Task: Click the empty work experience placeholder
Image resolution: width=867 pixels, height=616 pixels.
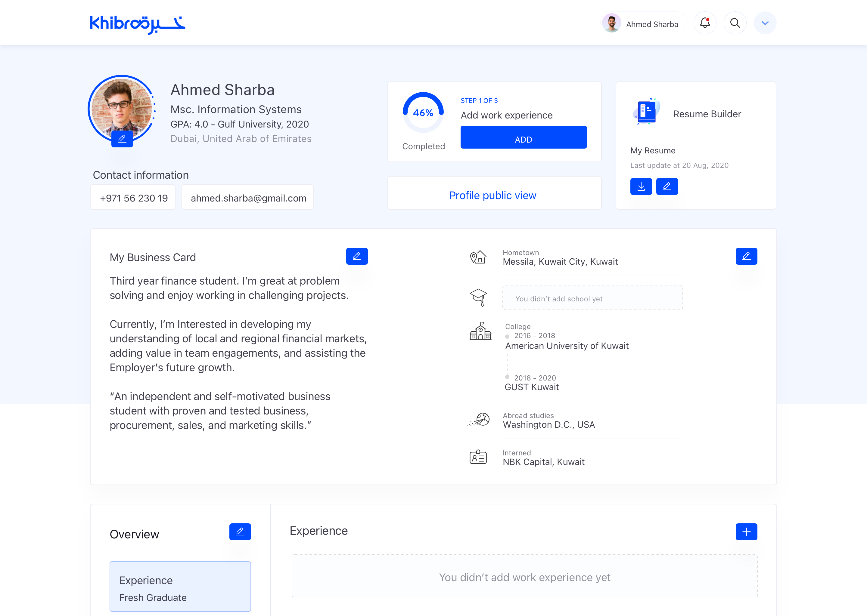Action: [x=524, y=577]
